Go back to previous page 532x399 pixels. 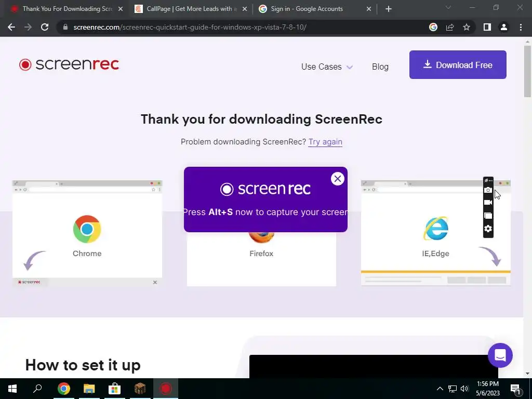pyautogui.click(x=11, y=27)
